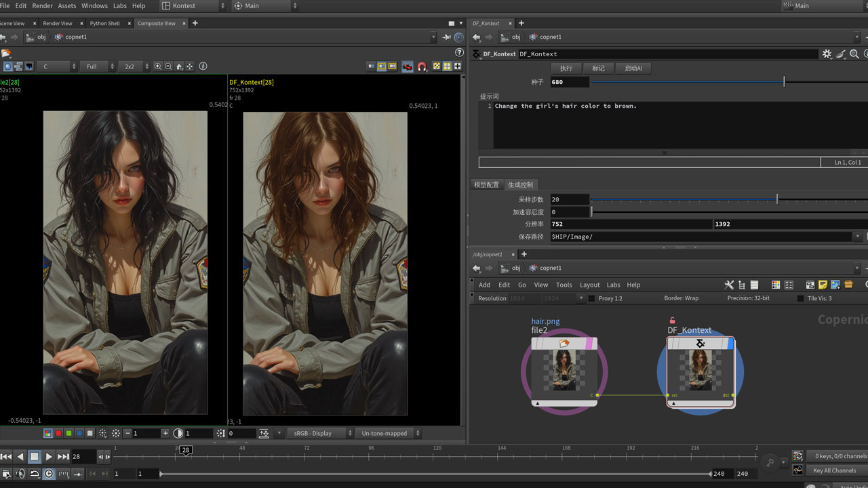Image resolution: width=868 pixels, height=488 pixels.
Task: Click the list mode icon in network toolbar
Action: [x=754, y=285]
